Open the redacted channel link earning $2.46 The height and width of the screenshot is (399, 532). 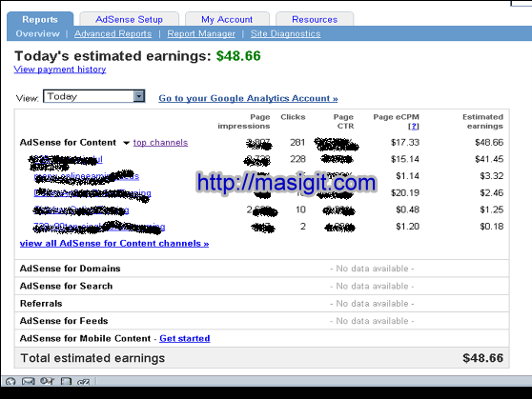pyautogui.click(x=92, y=193)
